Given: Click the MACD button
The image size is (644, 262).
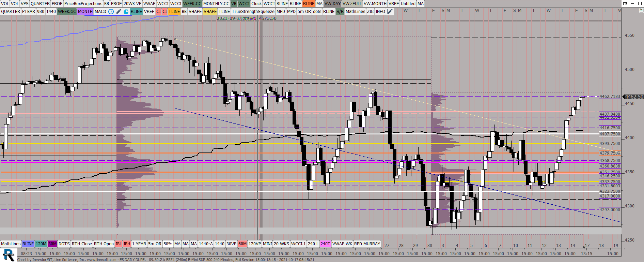Looking at the screenshot, I should (100, 12).
